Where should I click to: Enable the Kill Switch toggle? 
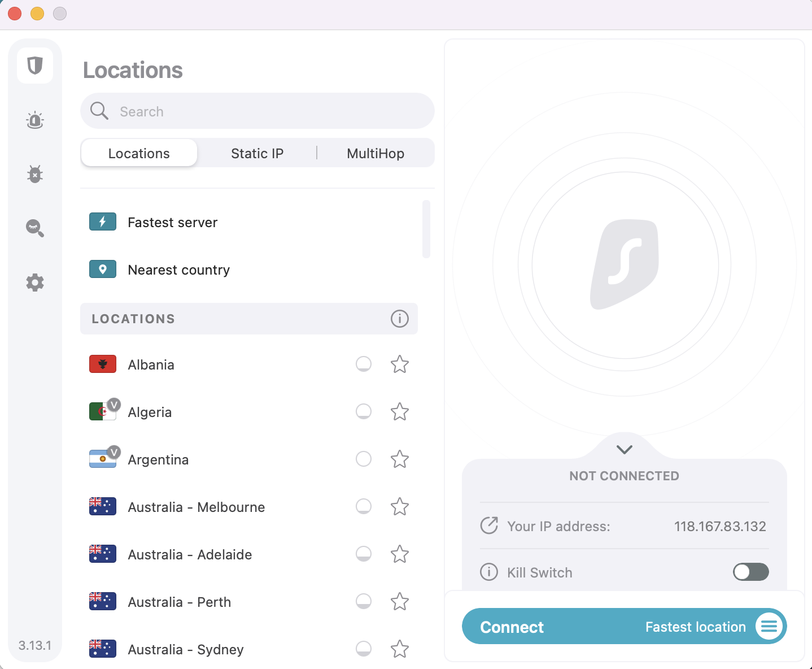coord(751,572)
